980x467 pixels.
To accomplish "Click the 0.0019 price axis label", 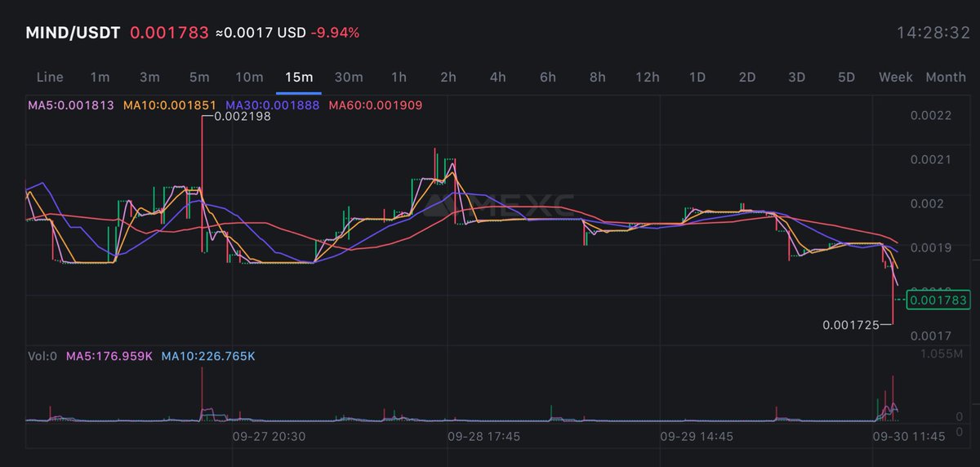I will coord(931,247).
